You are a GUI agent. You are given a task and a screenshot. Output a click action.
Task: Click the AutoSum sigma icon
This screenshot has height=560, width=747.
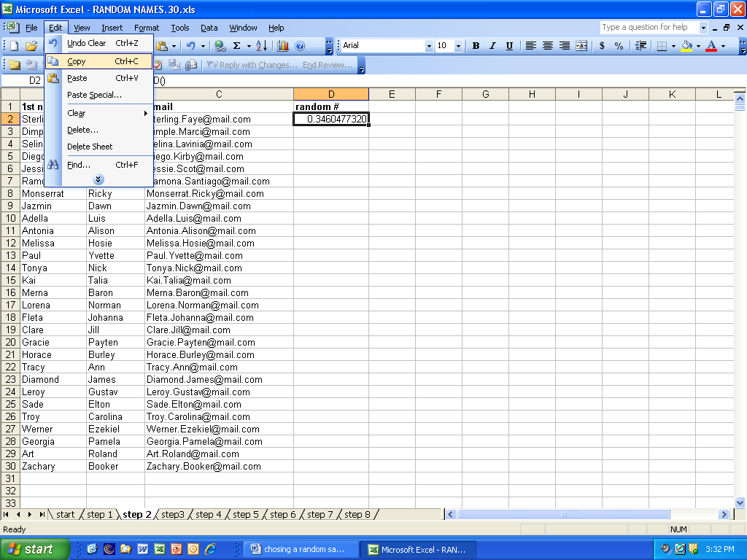(x=237, y=46)
